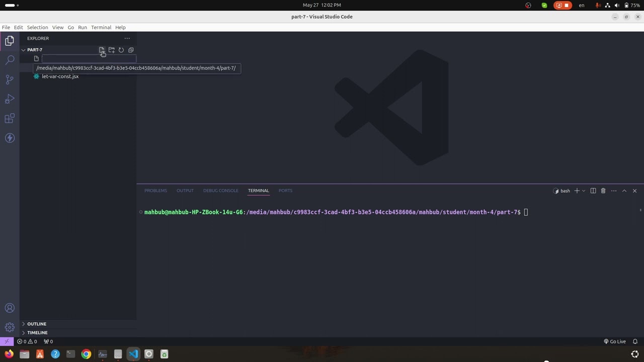The height and width of the screenshot is (362, 644).
Task: Open the network icon in system tray
Action: [x=608, y=5]
